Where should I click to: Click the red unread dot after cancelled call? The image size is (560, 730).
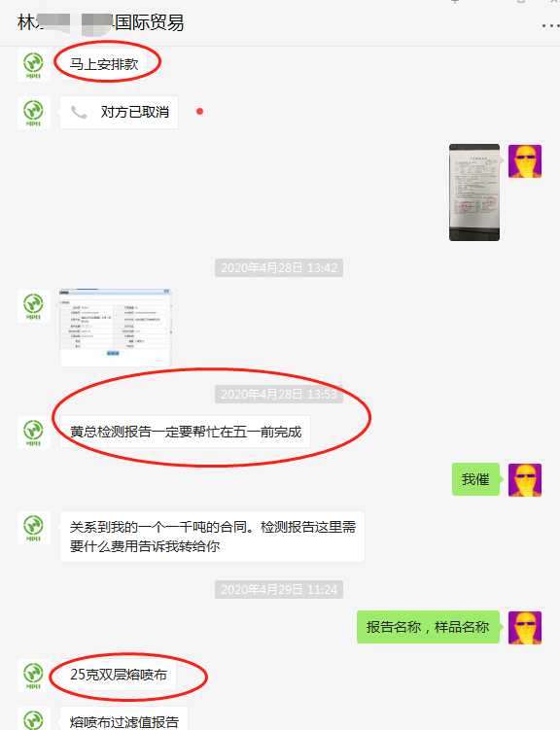pyautogui.click(x=199, y=111)
